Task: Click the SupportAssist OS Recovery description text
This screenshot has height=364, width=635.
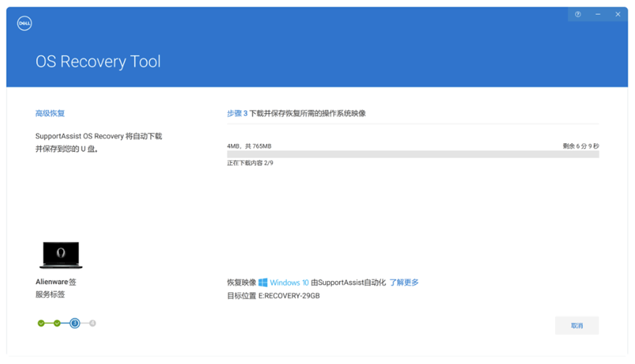Action: click(98, 142)
